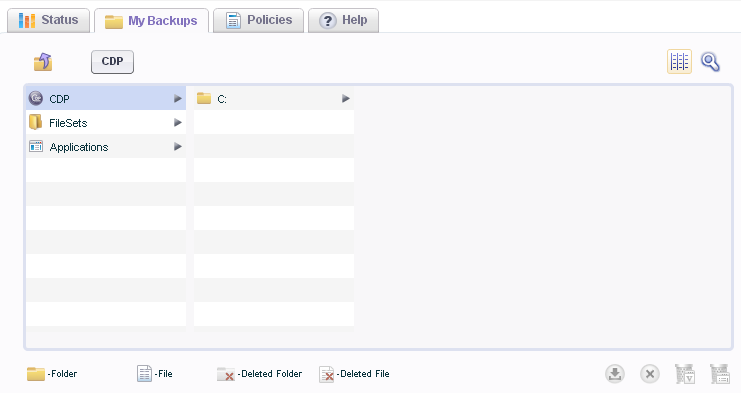This screenshot has height=393, width=741.
Task: Click the up-one-level folder icon
Action: pos(43,62)
